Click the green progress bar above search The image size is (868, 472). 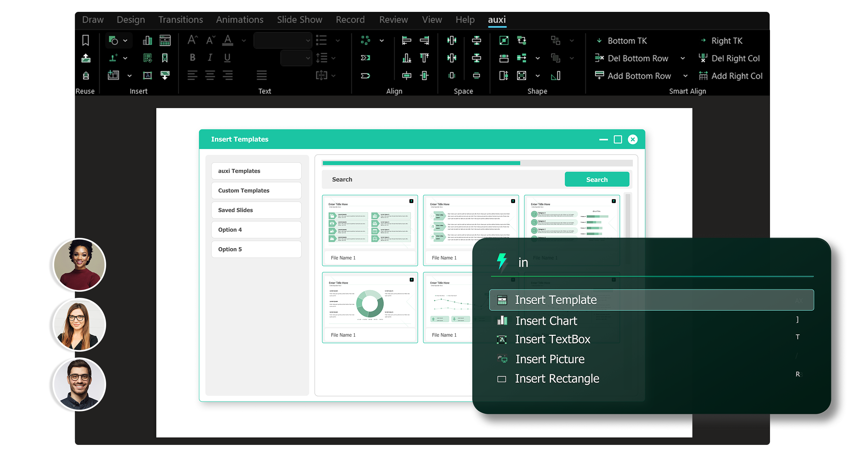(x=421, y=163)
